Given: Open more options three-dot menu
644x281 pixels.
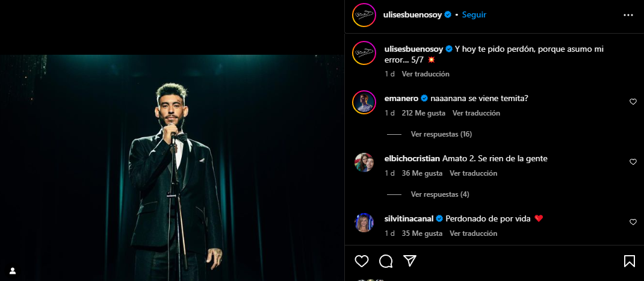Looking at the screenshot, I should click(x=628, y=15).
